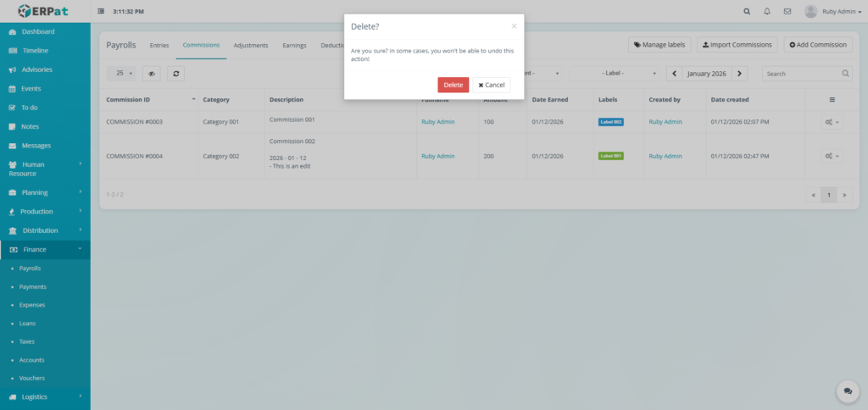Go to next page in pagination

[x=845, y=195]
